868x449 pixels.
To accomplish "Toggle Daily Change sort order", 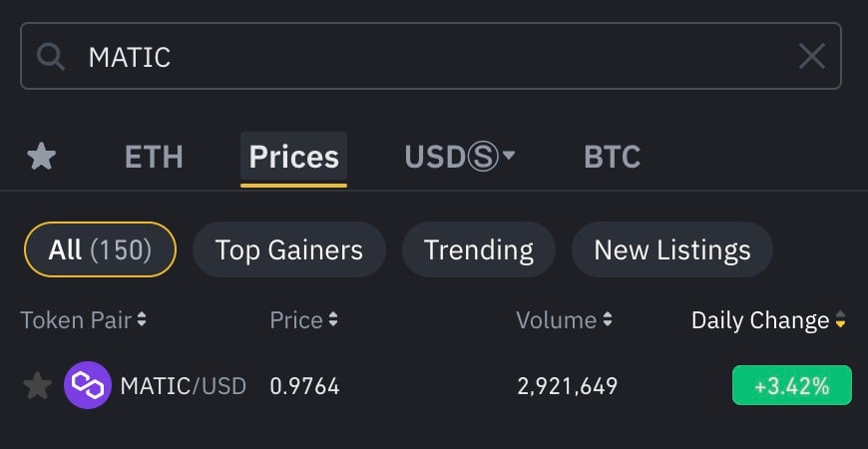I will (x=840, y=319).
